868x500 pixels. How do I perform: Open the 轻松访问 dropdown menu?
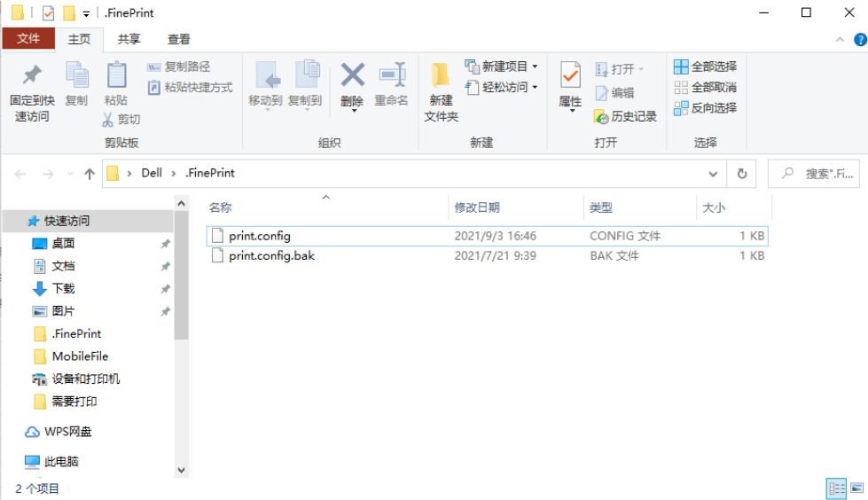535,88
